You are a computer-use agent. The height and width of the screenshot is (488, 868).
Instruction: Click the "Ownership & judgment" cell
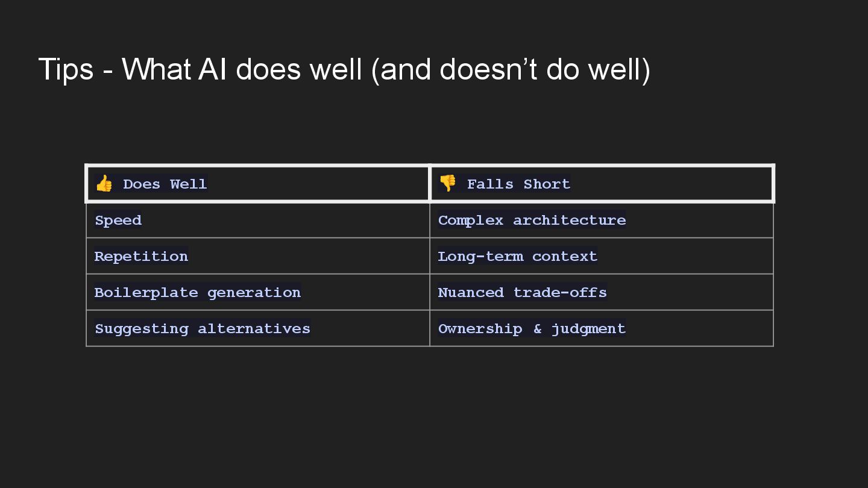click(x=532, y=329)
